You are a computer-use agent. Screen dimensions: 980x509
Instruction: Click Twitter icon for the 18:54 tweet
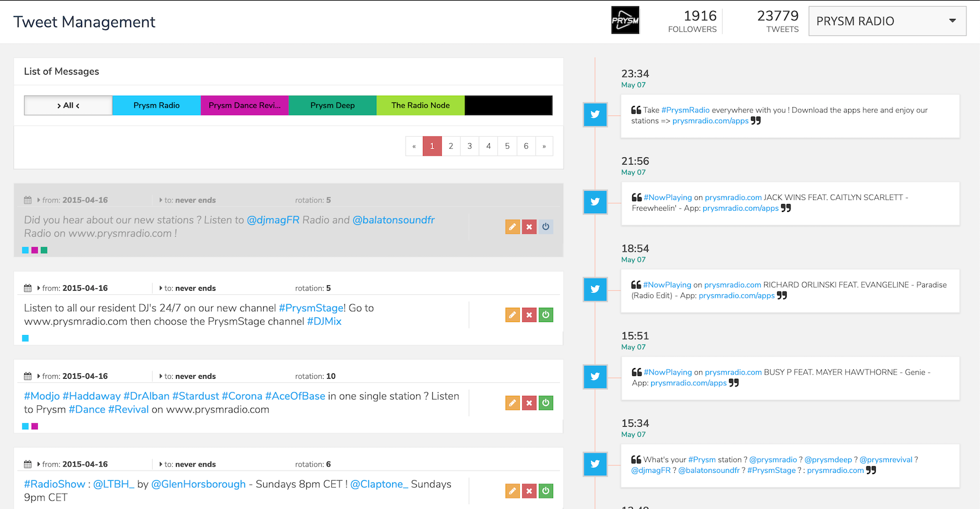click(x=595, y=289)
